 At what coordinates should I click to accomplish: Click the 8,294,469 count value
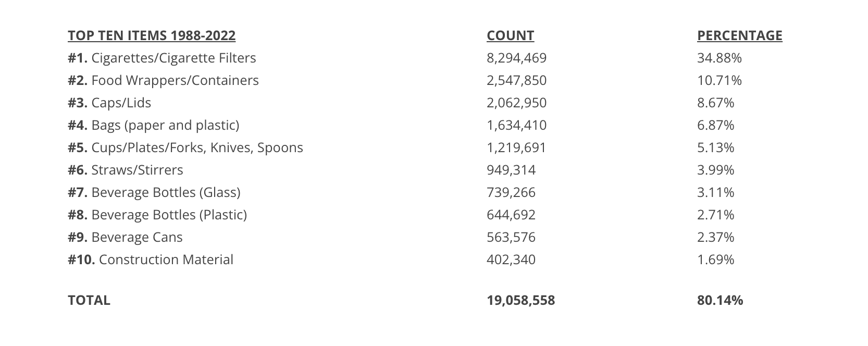pos(517,58)
